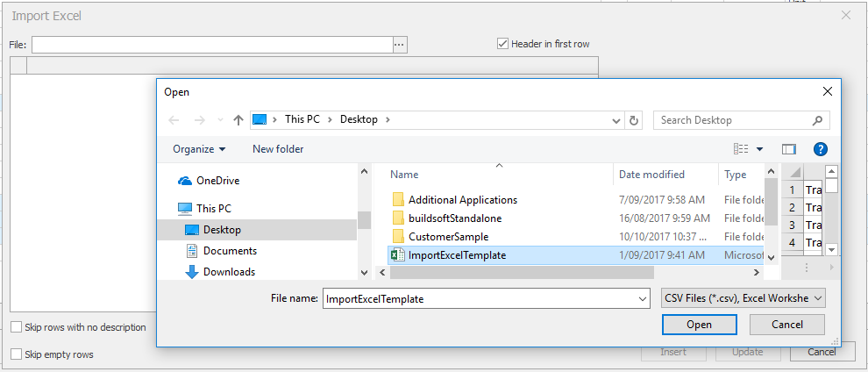Enable Skip rows with no description
Screen dimensions: 868x372
click(x=17, y=327)
